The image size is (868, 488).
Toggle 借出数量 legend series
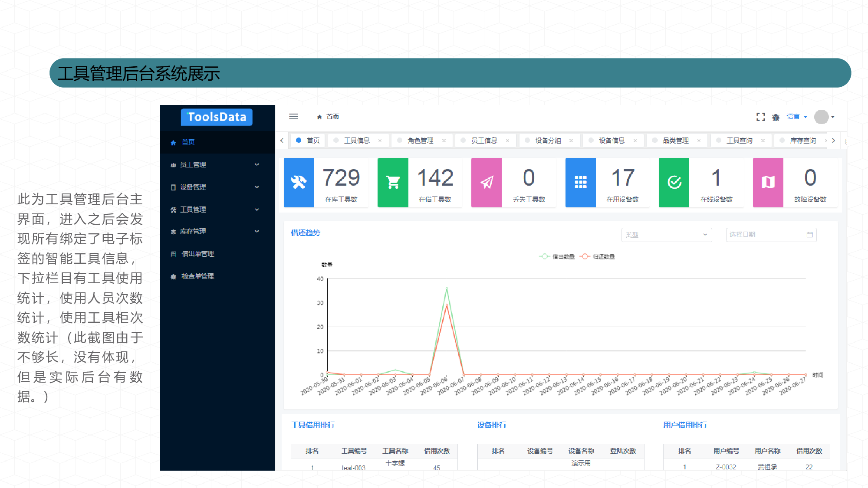(557, 257)
